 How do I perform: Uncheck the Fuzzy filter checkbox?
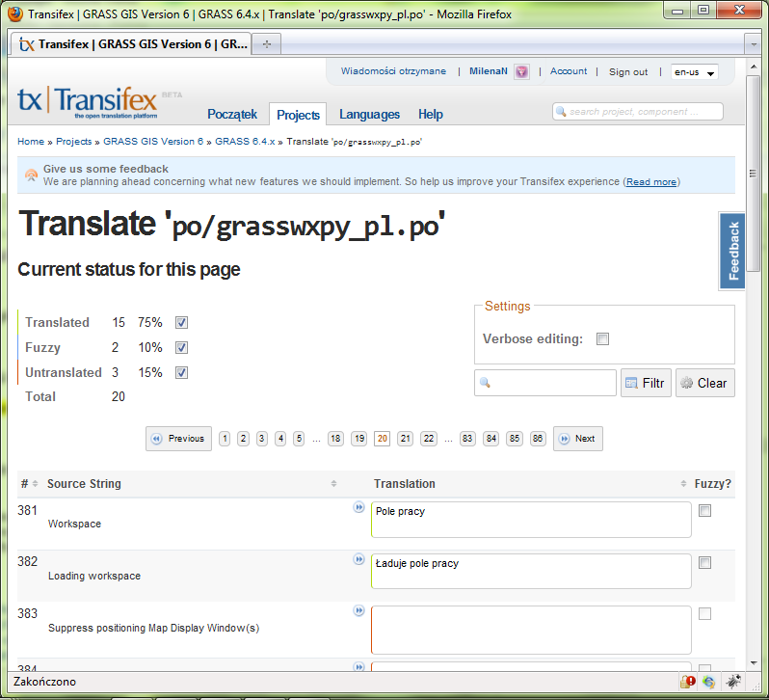(181, 347)
